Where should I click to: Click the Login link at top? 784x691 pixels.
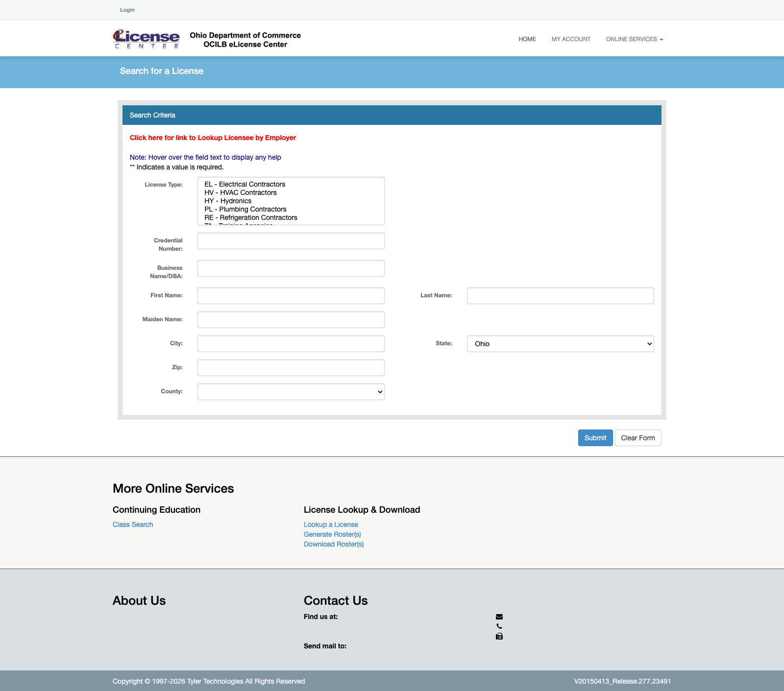tap(127, 10)
